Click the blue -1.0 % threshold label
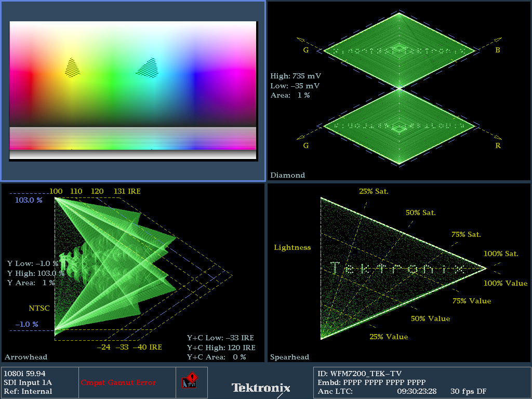 26,324
